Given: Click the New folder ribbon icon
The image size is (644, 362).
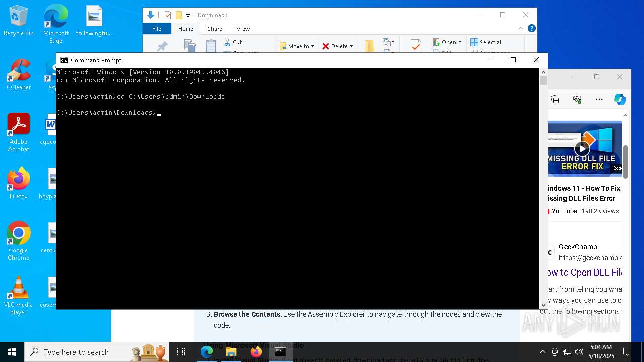Looking at the screenshot, I should tap(370, 46).
